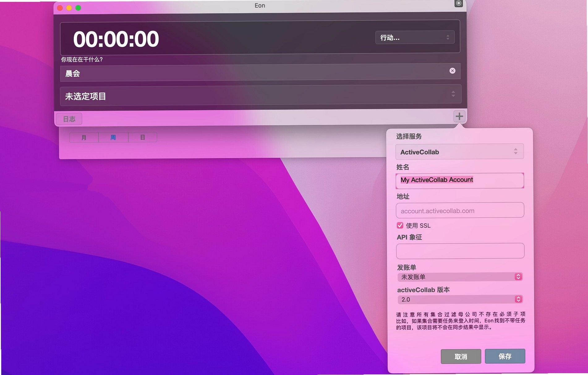
Task: Click the 00:00:00 timer display
Action: [116, 39]
